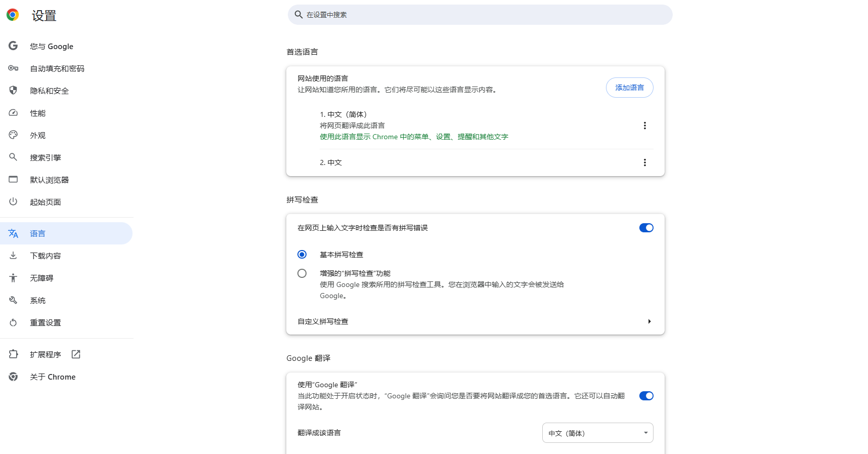Focus the 在设置中搜索 search field
Screen dimensions: 868x454
[x=480, y=15]
